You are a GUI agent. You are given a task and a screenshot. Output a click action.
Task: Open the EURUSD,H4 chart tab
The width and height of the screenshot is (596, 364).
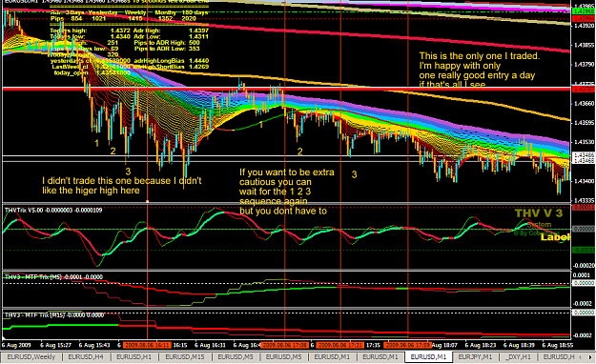pos(86,357)
